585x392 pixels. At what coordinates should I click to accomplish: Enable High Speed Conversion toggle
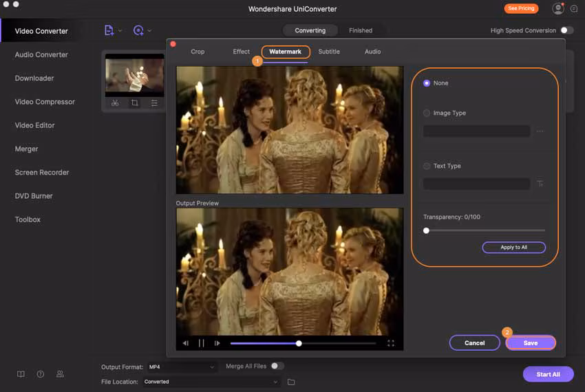pos(566,30)
